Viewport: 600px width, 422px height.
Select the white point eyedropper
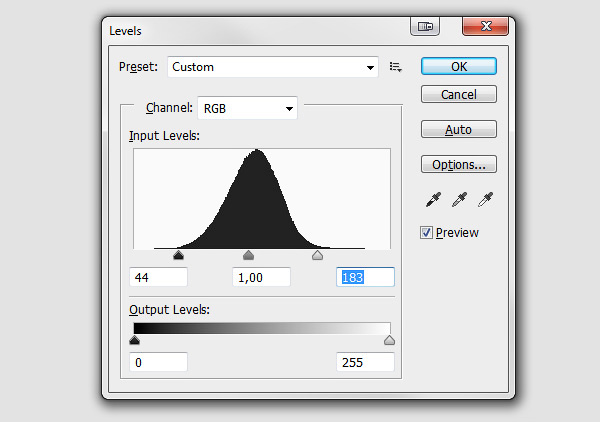point(485,199)
